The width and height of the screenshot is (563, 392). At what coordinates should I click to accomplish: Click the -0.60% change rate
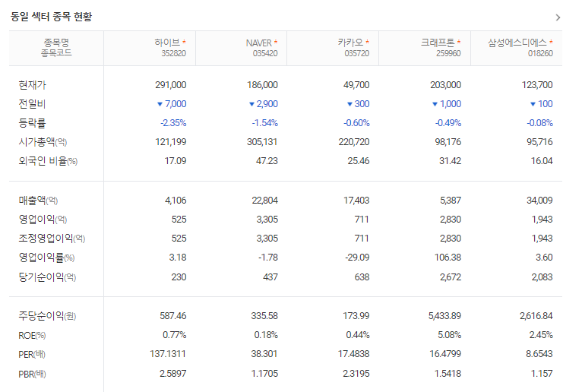(356, 123)
